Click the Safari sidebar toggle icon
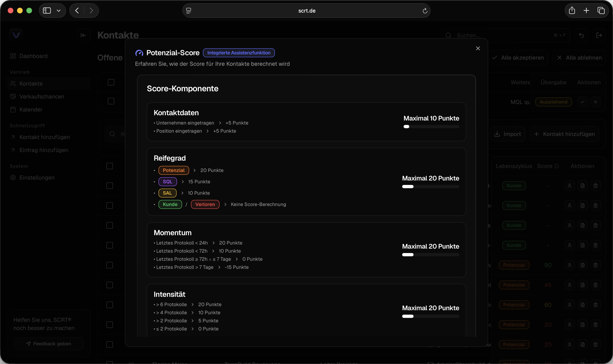The height and width of the screenshot is (364, 613). pyautogui.click(x=47, y=11)
